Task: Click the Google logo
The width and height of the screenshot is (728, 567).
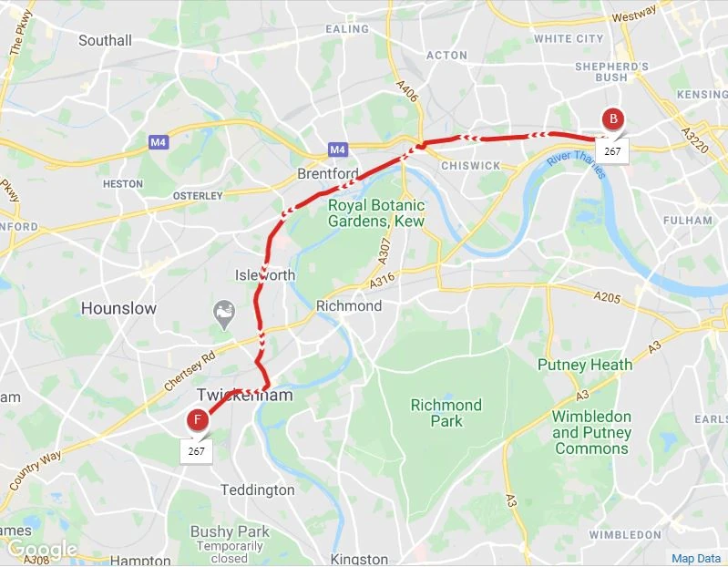Action: point(42,550)
